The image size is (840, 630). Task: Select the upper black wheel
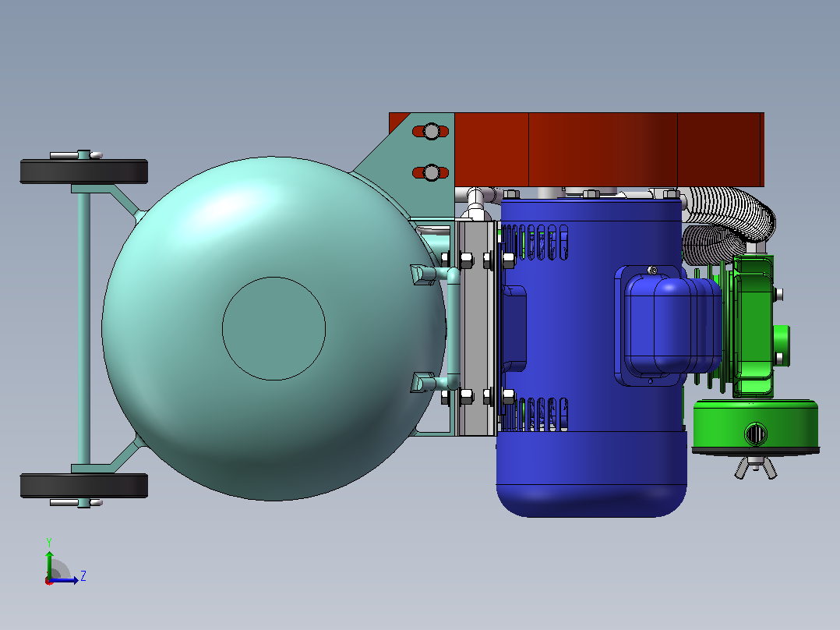click(x=84, y=172)
